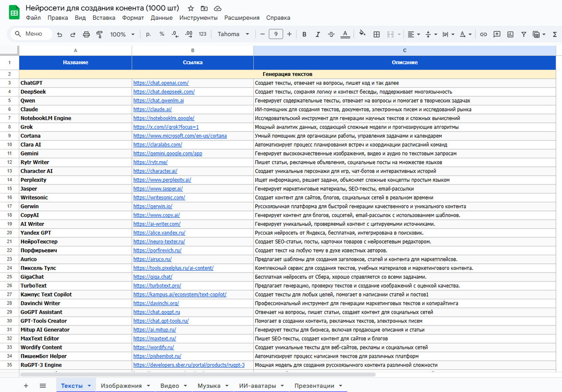This screenshot has width=562, height=392.
Task: Open the Файл menu
Action: coord(33,18)
